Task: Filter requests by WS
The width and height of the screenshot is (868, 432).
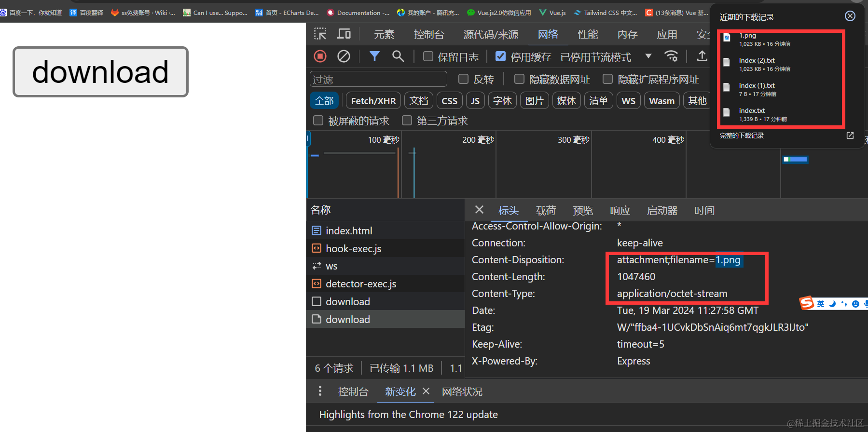Action: point(629,101)
